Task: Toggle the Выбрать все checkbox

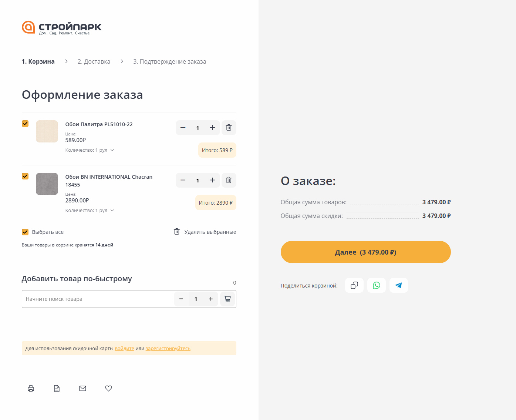Action: coord(25,232)
